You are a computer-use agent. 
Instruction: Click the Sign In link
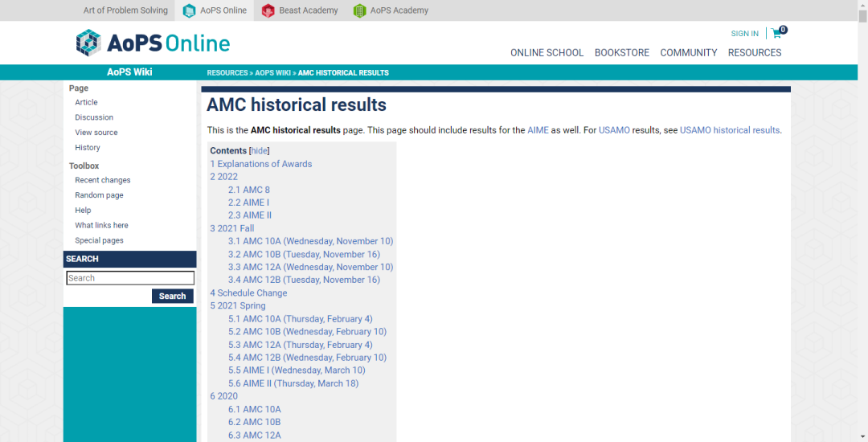point(744,34)
